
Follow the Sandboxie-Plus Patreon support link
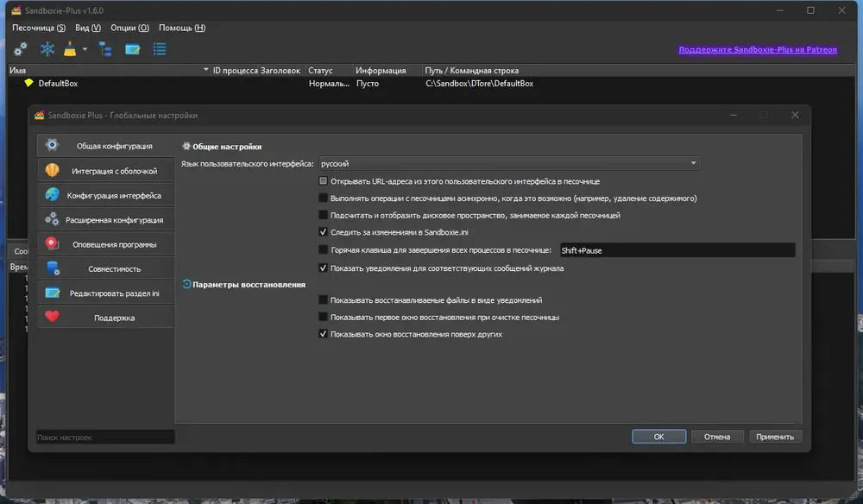(758, 49)
